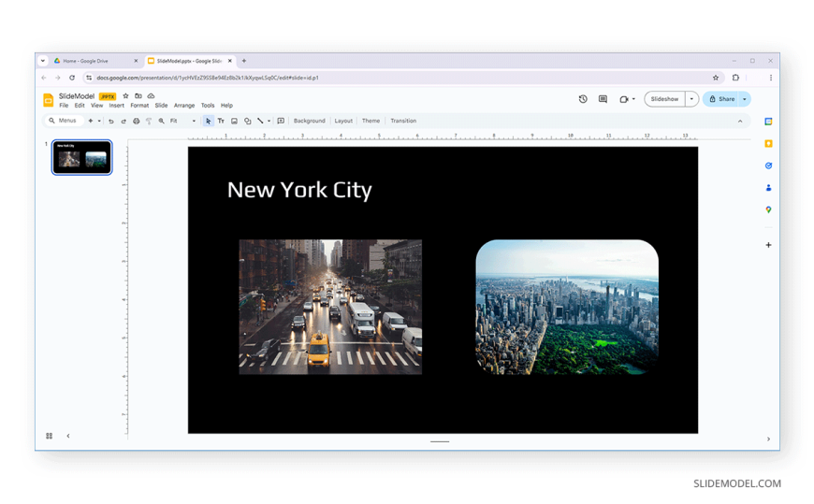
Task: Get add-ons with plus icon
Action: tap(768, 245)
